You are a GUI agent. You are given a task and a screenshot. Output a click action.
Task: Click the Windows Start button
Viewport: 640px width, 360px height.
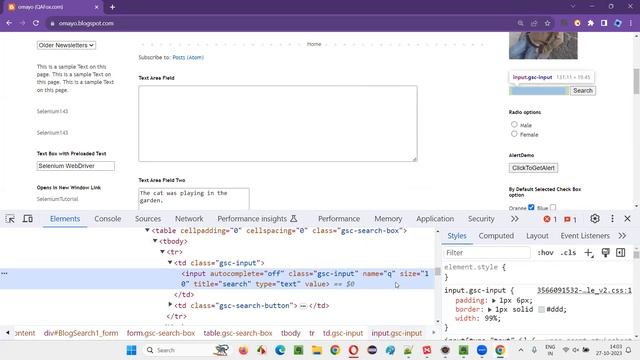click(x=131, y=350)
